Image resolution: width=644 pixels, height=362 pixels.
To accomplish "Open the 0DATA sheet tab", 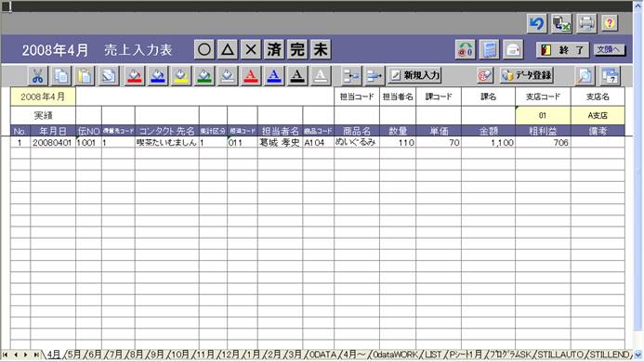I will pyautogui.click(x=322, y=355).
